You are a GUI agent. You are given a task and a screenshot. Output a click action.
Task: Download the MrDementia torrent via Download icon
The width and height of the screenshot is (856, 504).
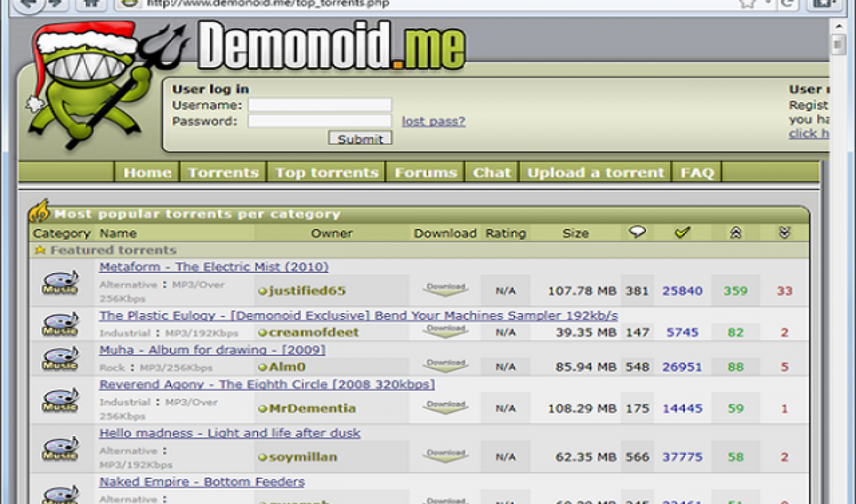click(x=446, y=407)
